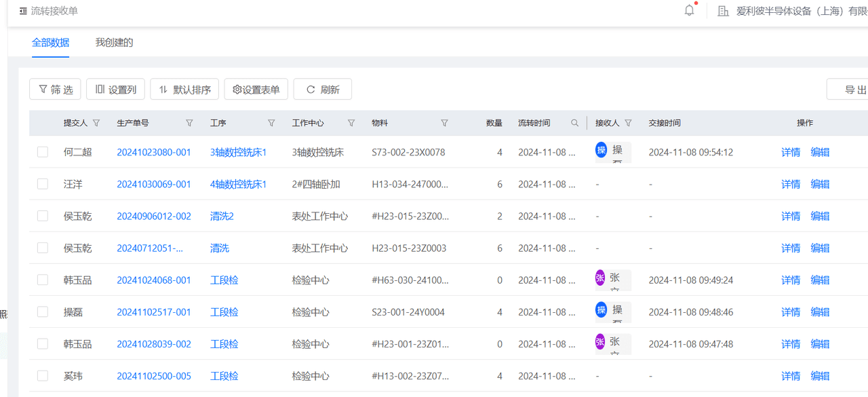Click 编辑 for 汪洋 row
The height and width of the screenshot is (397, 868).
pos(820,184)
